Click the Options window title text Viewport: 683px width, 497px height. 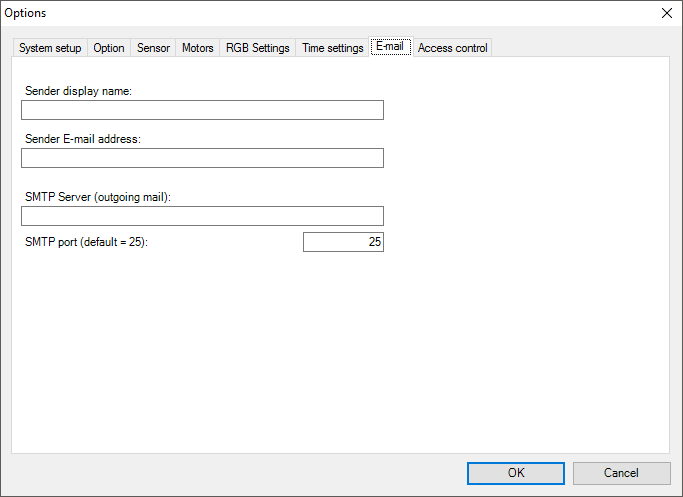pos(26,13)
